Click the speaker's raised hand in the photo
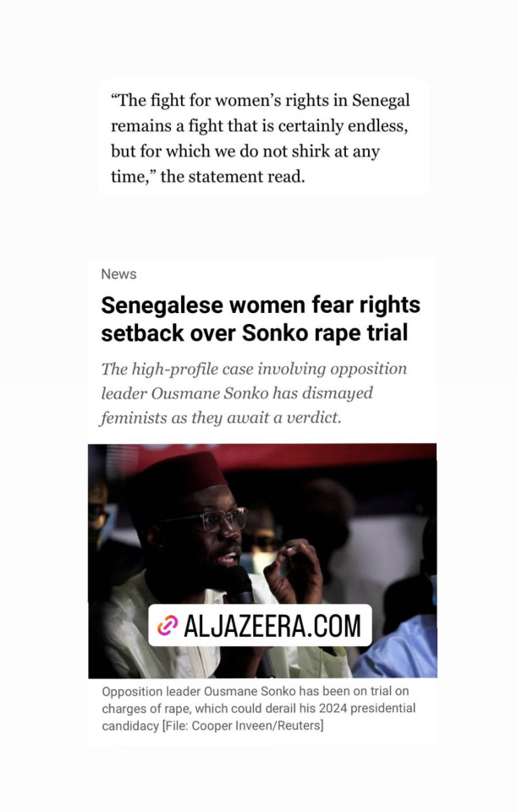This screenshot has width=517, height=812. pyautogui.click(x=294, y=568)
